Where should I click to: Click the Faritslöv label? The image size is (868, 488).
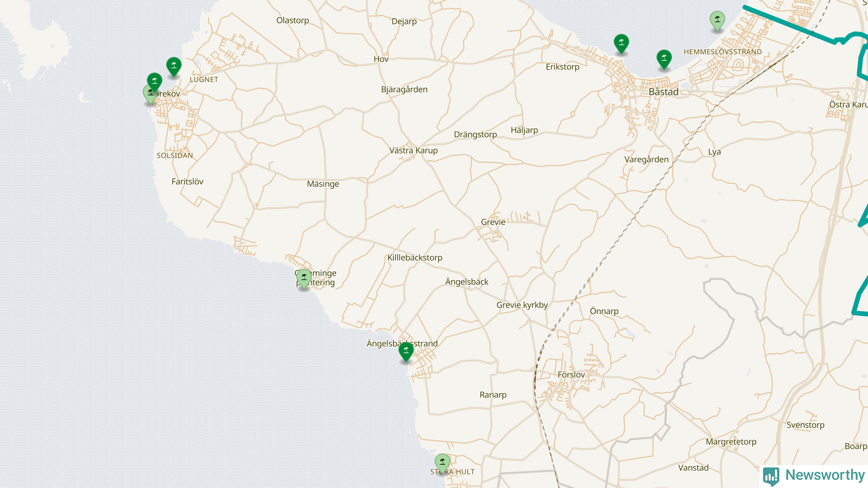pos(187,182)
